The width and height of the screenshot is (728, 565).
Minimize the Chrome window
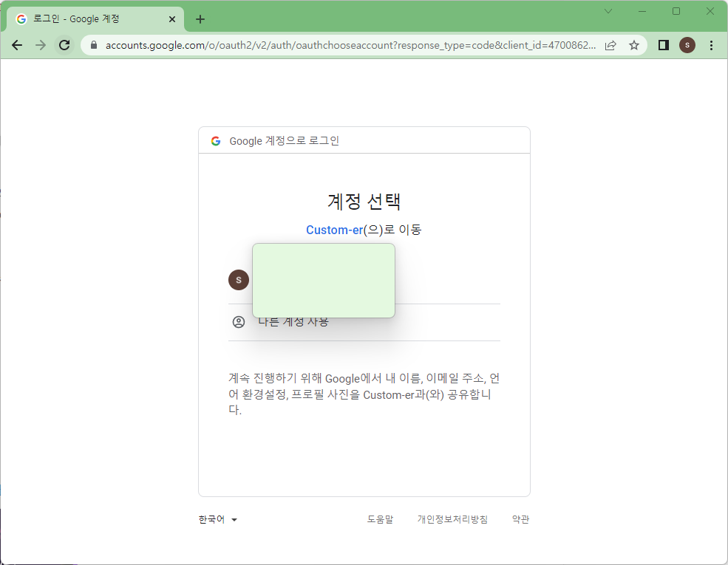pyautogui.click(x=642, y=11)
